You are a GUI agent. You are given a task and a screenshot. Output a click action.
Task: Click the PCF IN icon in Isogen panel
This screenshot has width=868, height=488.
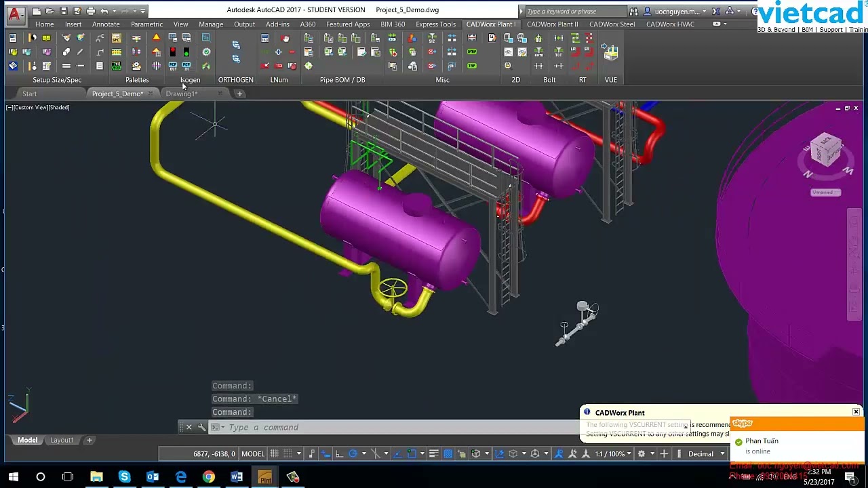tap(186, 66)
